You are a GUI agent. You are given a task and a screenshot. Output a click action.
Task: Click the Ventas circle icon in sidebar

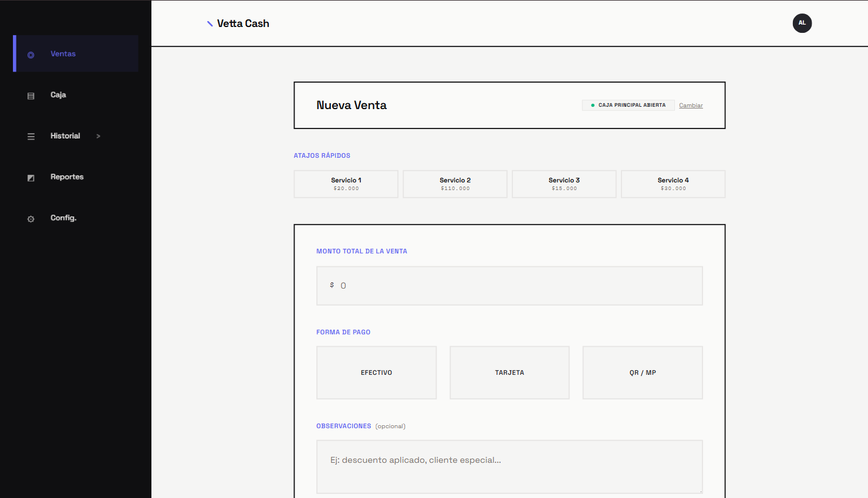point(31,55)
